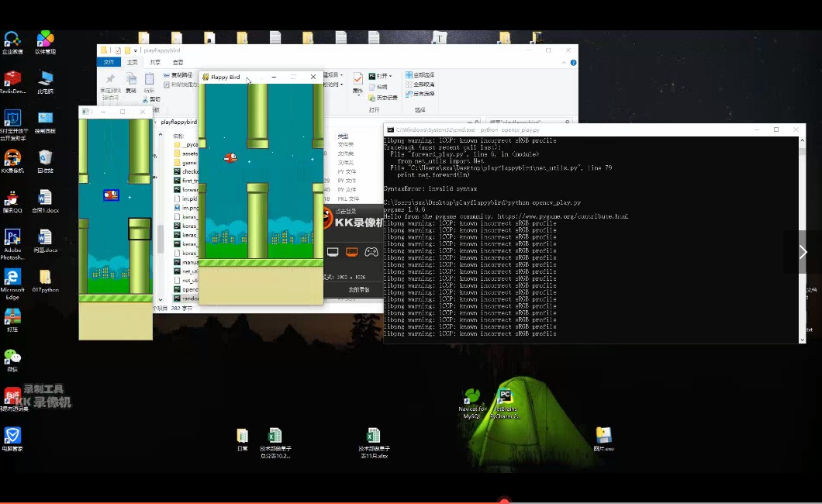Select the 技术部做单子 总分表 Excel file
Viewport: 822px width, 504px height.
point(275,444)
